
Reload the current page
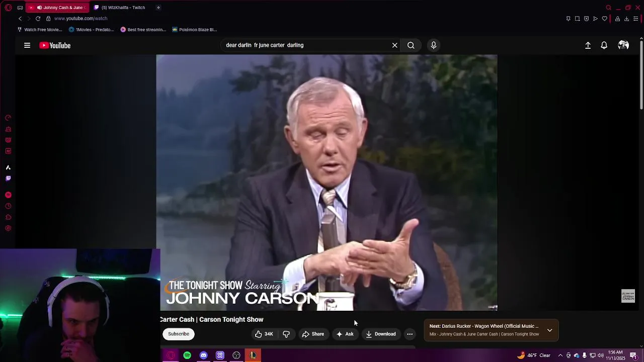[x=38, y=19]
